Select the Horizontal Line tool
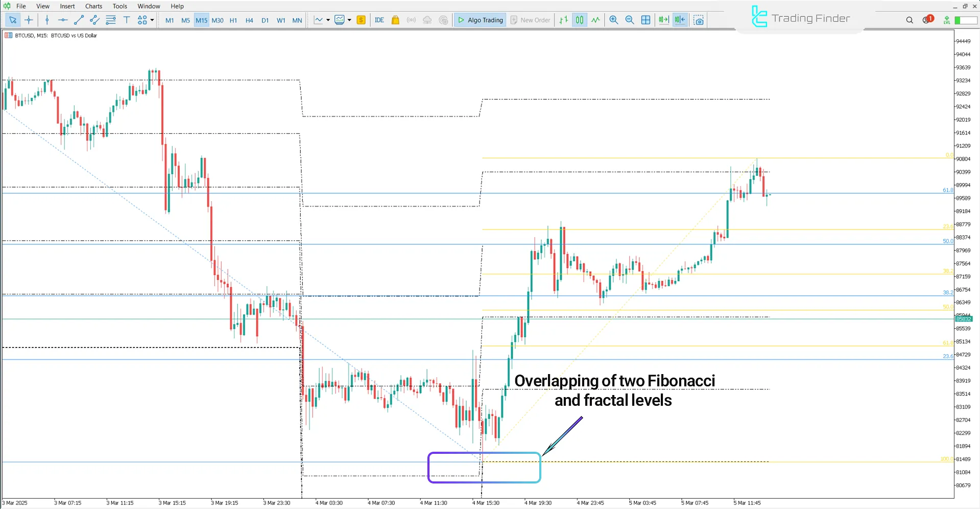 63,20
